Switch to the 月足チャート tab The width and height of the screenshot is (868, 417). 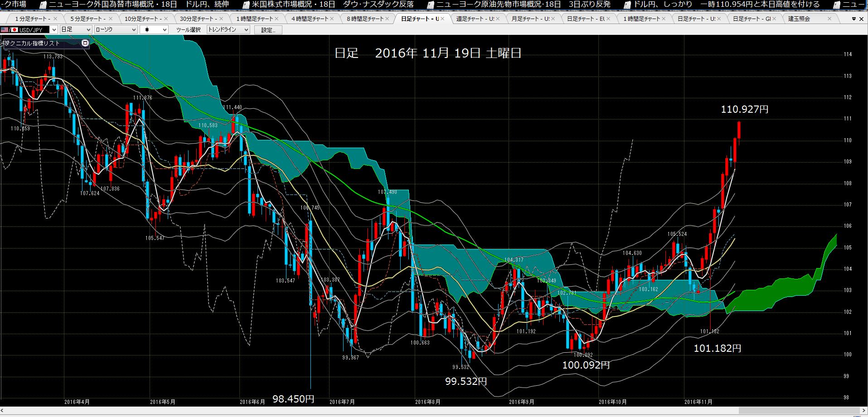pyautogui.click(x=530, y=19)
